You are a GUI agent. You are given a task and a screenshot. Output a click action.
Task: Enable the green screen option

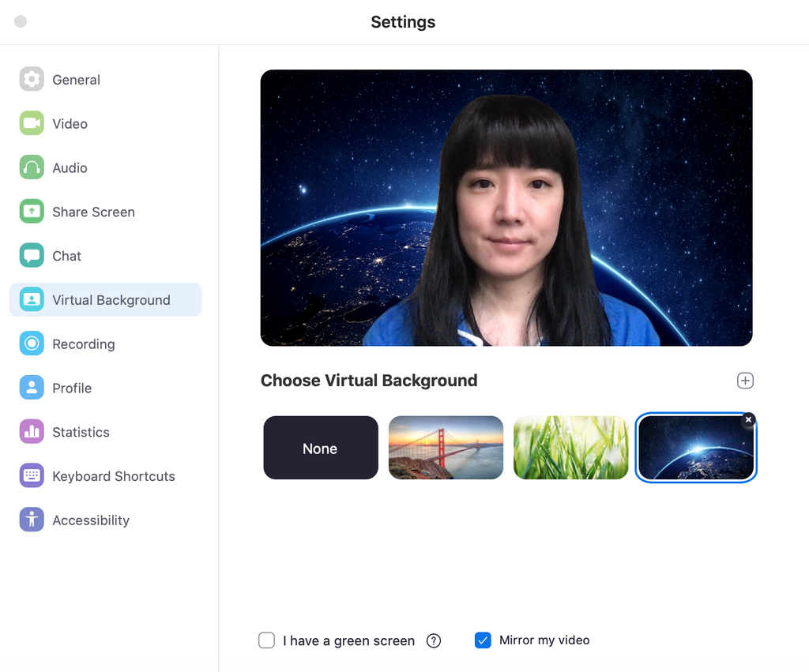pos(266,640)
